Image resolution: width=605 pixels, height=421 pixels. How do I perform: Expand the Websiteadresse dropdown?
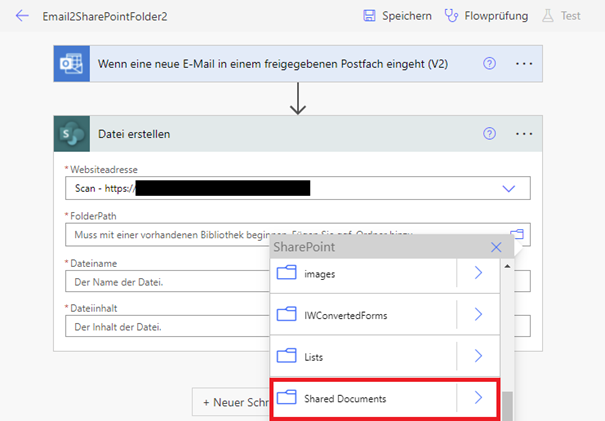(x=508, y=188)
